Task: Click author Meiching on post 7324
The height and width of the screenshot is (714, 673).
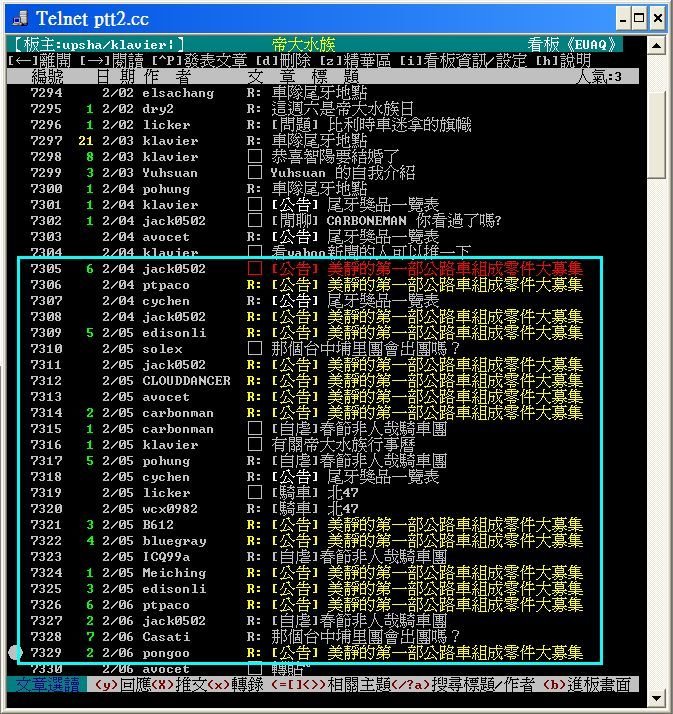Action: tap(174, 573)
